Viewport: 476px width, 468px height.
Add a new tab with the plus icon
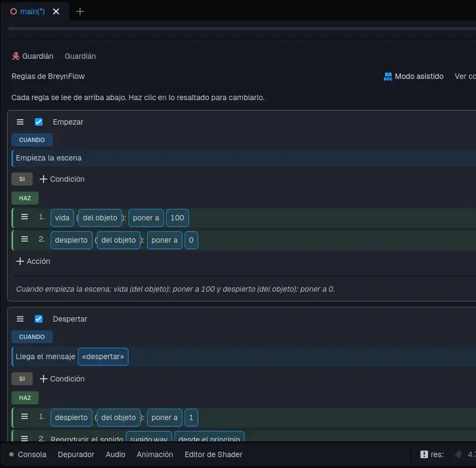[80, 11]
